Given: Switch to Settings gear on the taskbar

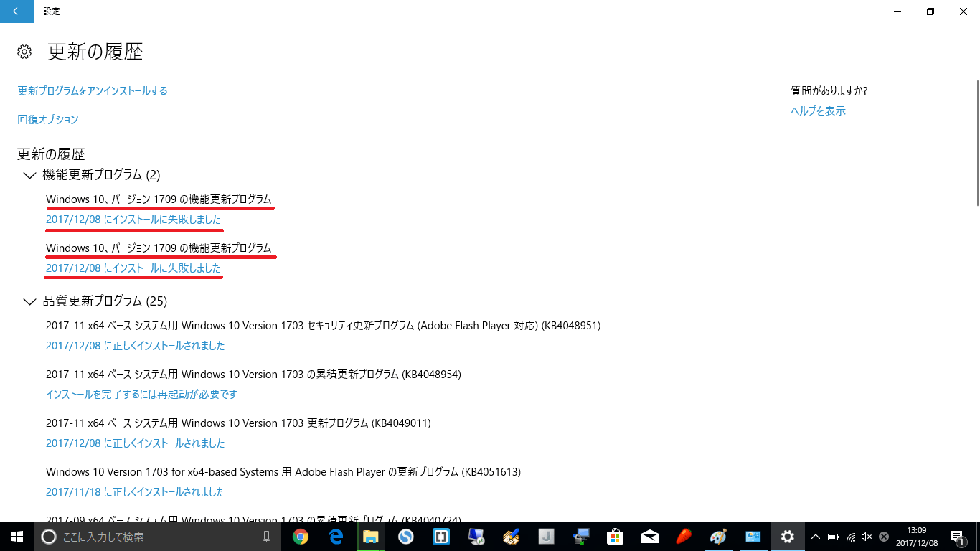Looking at the screenshot, I should pyautogui.click(x=788, y=537).
